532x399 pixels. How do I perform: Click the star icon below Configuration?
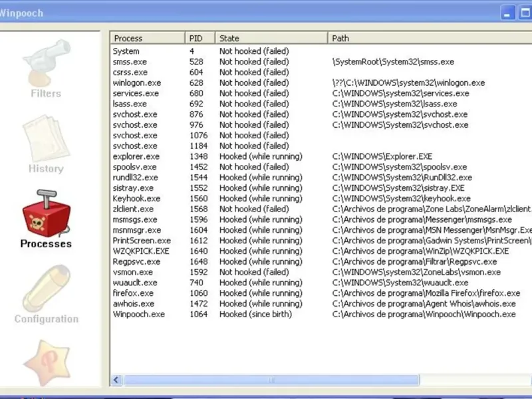pos(47,363)
